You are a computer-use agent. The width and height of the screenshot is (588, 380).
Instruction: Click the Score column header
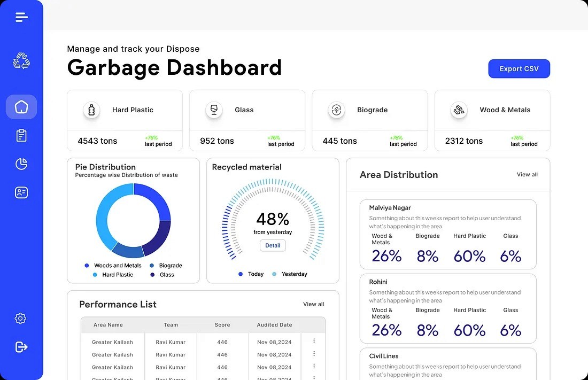pos(222,325)
